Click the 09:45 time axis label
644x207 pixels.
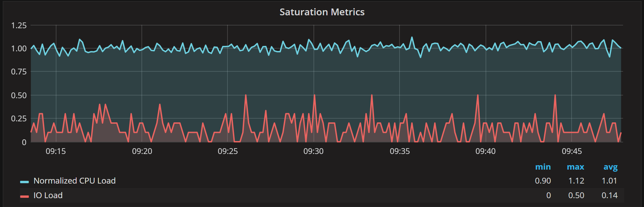(x=572, y=151)
